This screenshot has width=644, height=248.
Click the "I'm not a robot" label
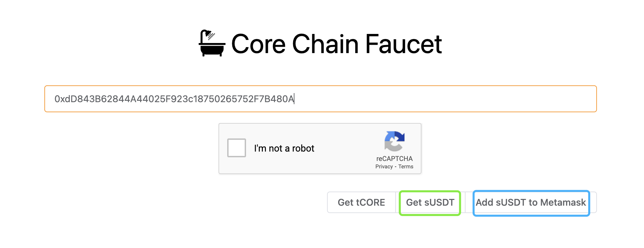coord(284,149)
